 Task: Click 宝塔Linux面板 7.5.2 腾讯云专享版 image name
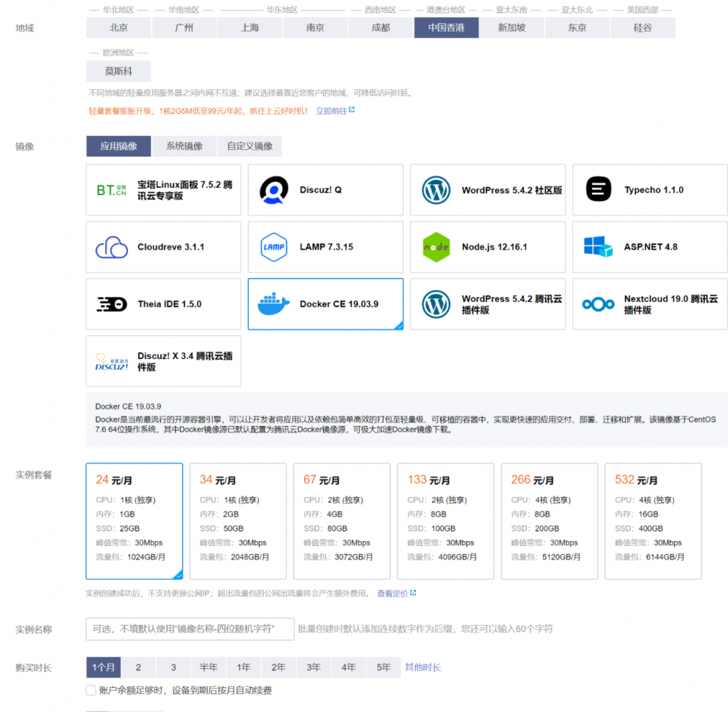(185, 190)
